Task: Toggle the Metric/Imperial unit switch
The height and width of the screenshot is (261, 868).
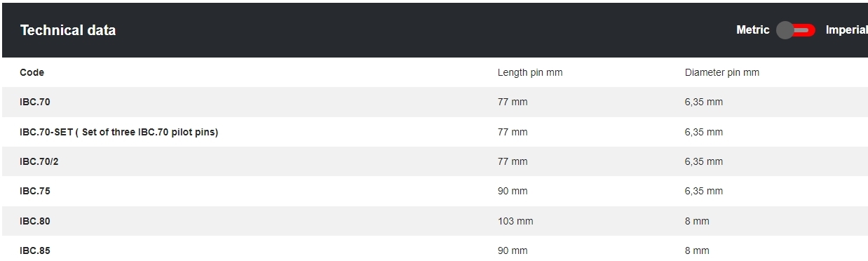Action: pos(796,30)
